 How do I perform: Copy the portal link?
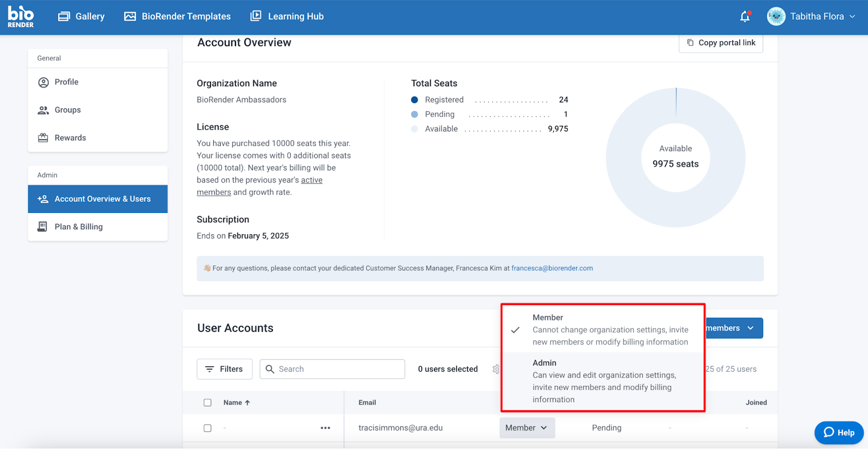tap(721, 43)
